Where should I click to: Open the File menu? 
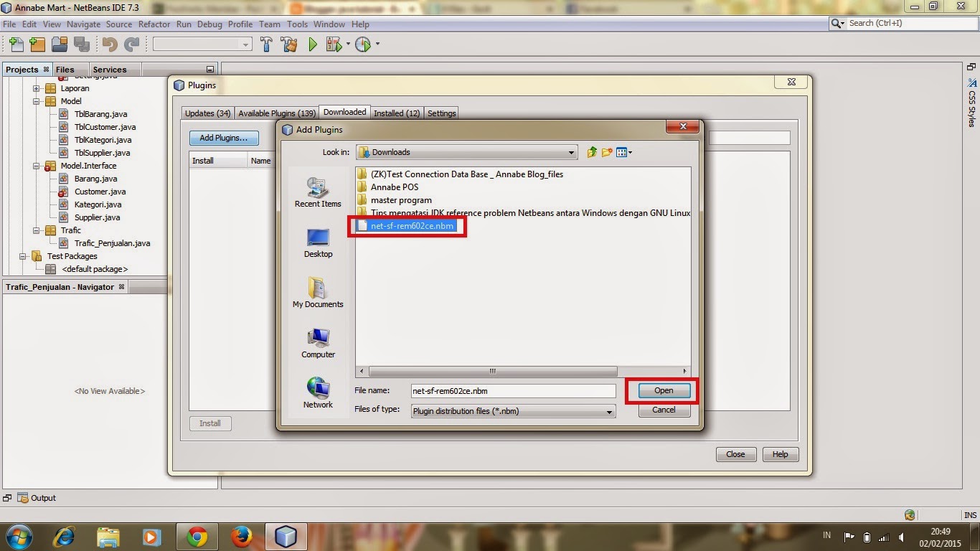[x=9, y=24]
